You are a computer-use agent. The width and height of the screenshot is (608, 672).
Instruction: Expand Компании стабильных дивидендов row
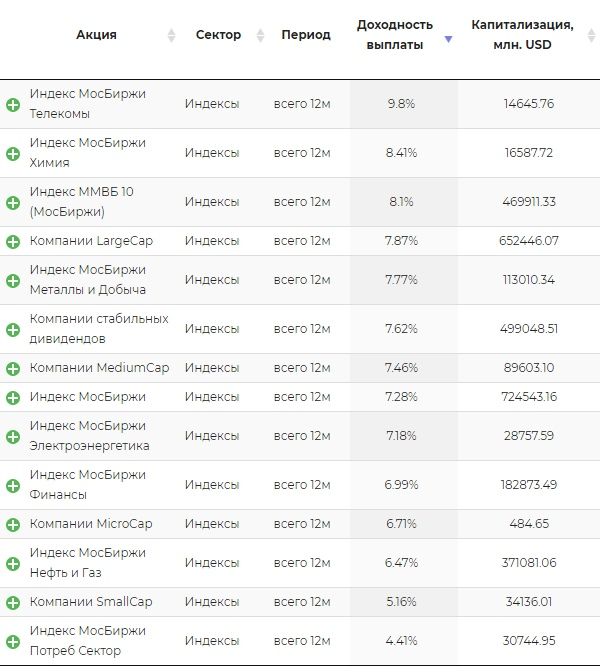click(x=13, y=329)
